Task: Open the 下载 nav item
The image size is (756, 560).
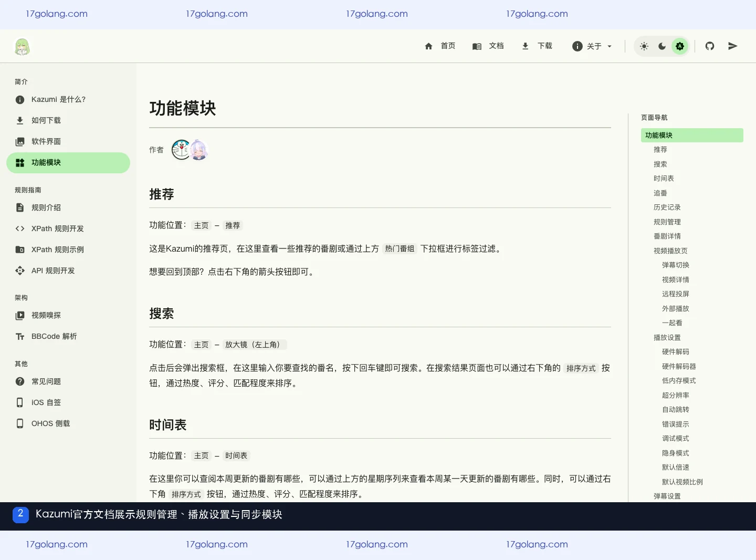Action: point(545,46)
